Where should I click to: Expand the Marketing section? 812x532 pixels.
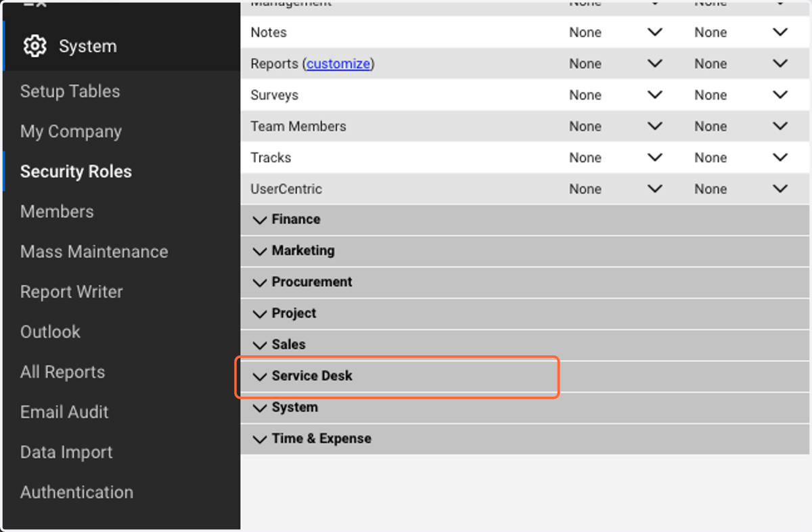[x=525, y=250]
